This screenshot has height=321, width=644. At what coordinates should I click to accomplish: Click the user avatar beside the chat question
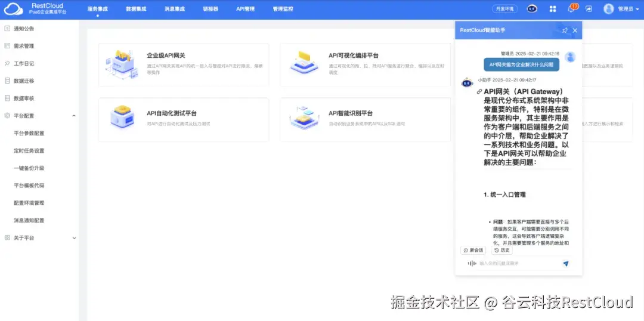(x=570, y=57)
